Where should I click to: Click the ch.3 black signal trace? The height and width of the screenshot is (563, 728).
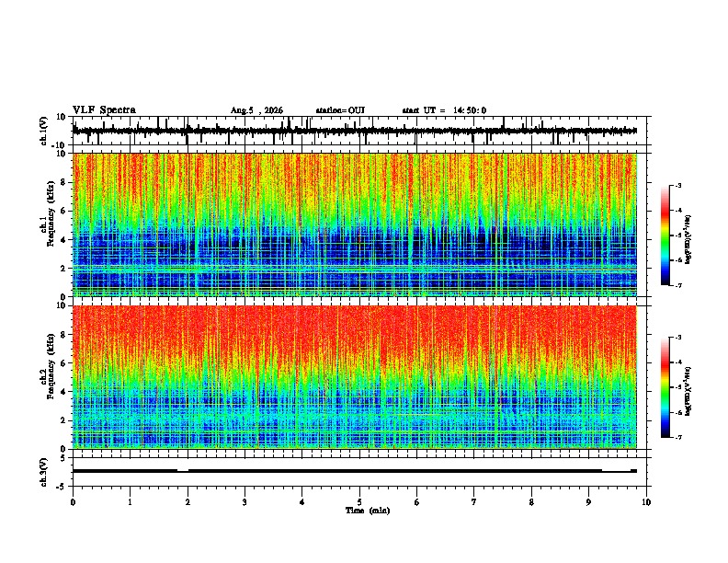click(355, 471)
